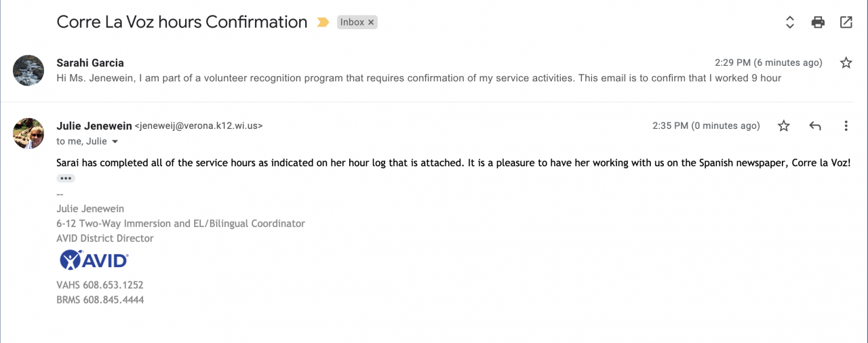Click Julie Jenewein's profile picture

pos(29,133)
